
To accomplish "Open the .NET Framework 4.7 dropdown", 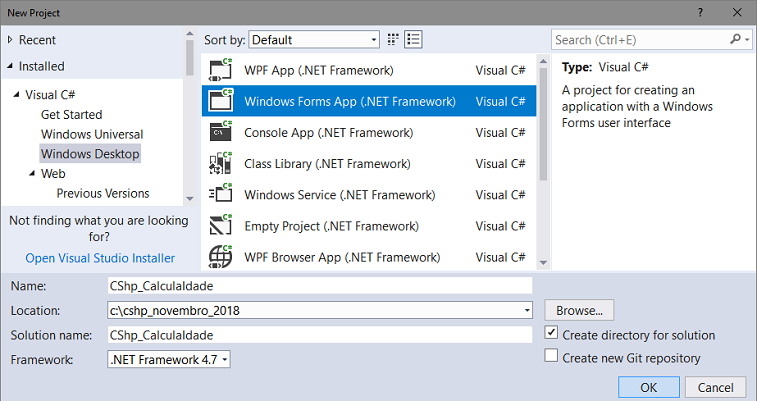I will tap(168, 360).
